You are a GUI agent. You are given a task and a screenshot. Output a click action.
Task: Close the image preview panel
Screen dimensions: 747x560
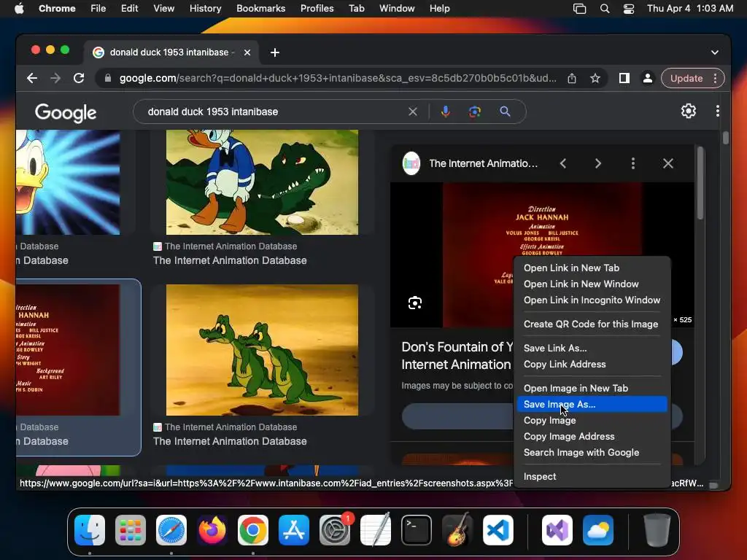coord(668,163)
